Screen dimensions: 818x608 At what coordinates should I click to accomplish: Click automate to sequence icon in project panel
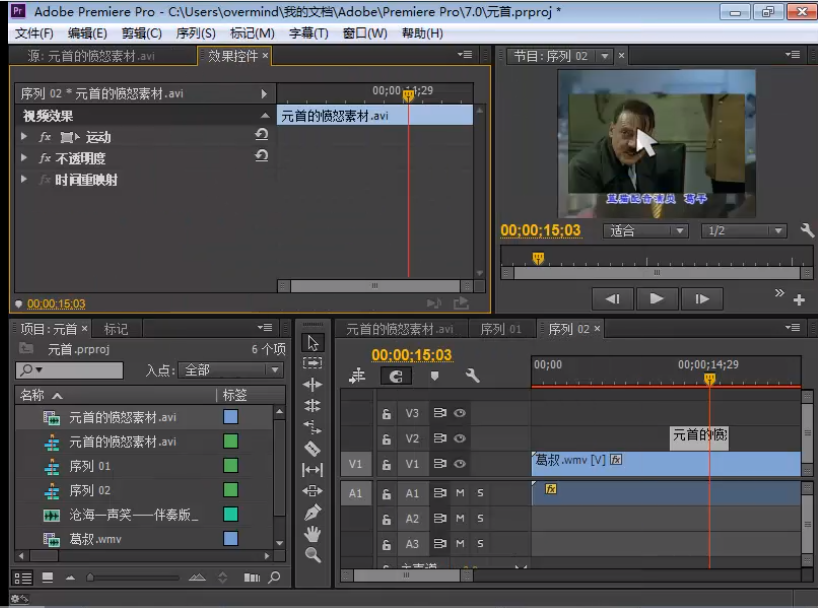[x=252, y=577]
